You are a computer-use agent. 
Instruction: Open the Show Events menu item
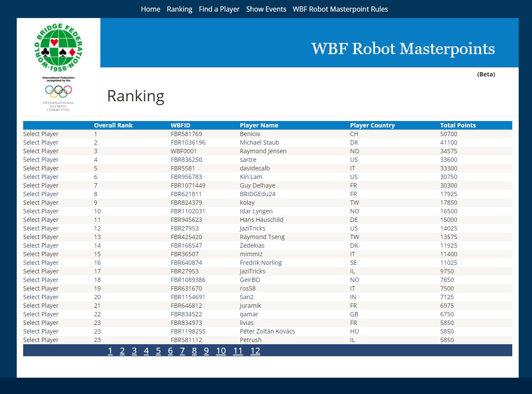(x=266, y=9)
